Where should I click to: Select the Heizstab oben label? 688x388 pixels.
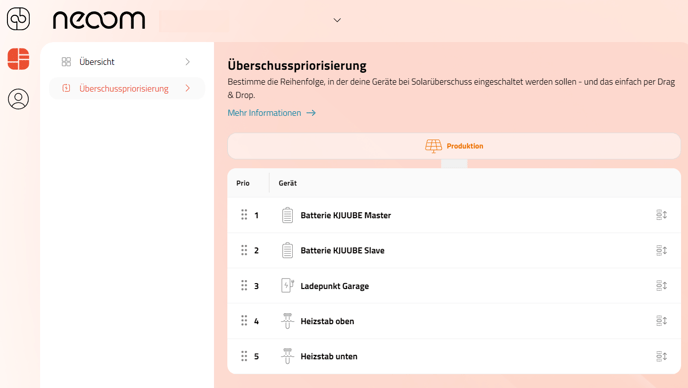coord(327,321)
